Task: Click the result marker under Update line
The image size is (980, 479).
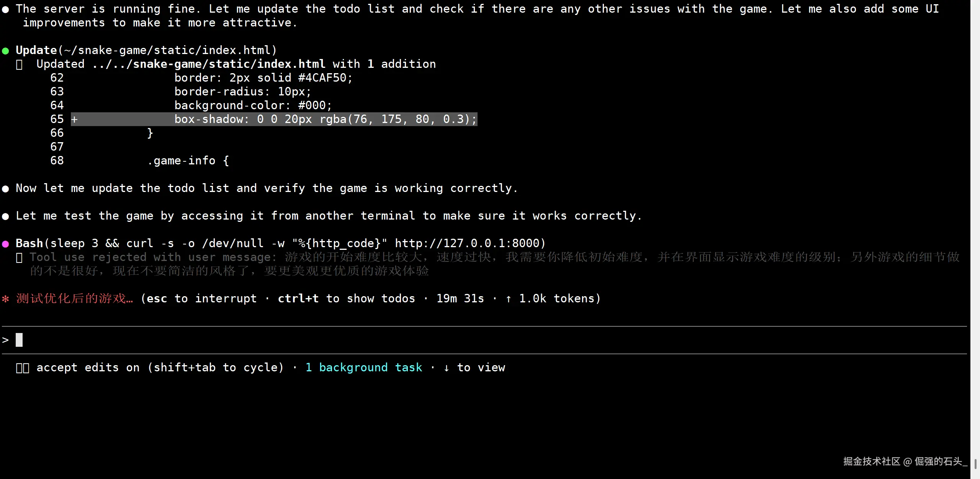Action: click(19, 64)
